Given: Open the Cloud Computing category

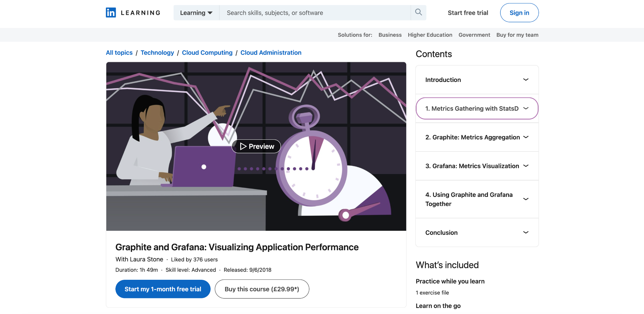Looking at the screenshot, I should 207,52.
